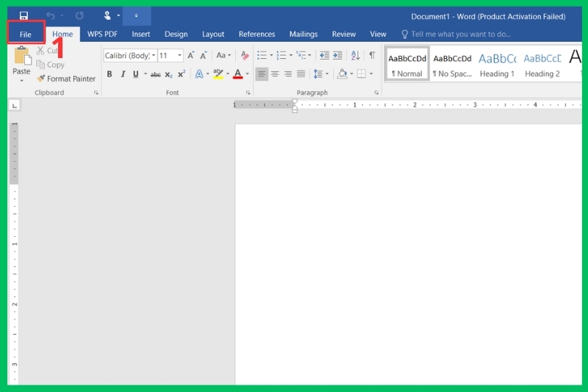Viewport: 588px width, 392px height.
Task: Toggle bold formatting
Action: coord(110,74)
